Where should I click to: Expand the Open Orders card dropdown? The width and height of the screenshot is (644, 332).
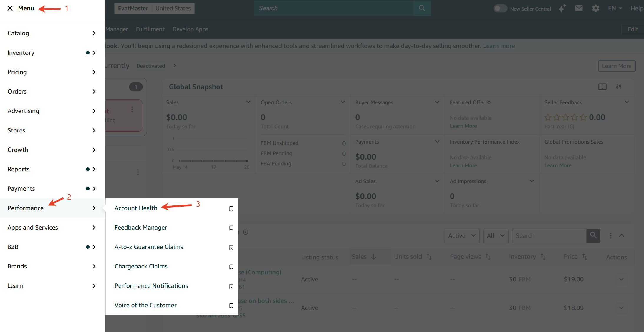343,102
